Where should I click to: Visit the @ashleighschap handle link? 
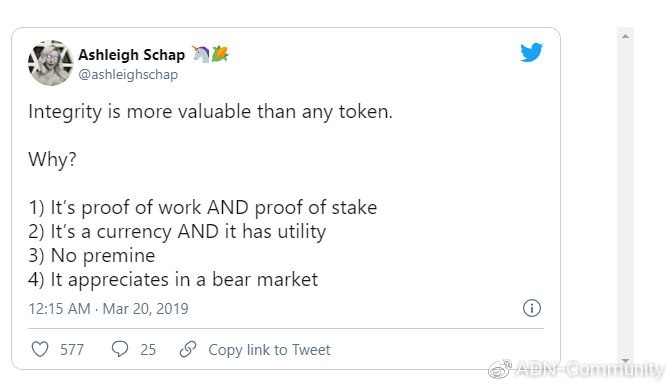point(128,75)
